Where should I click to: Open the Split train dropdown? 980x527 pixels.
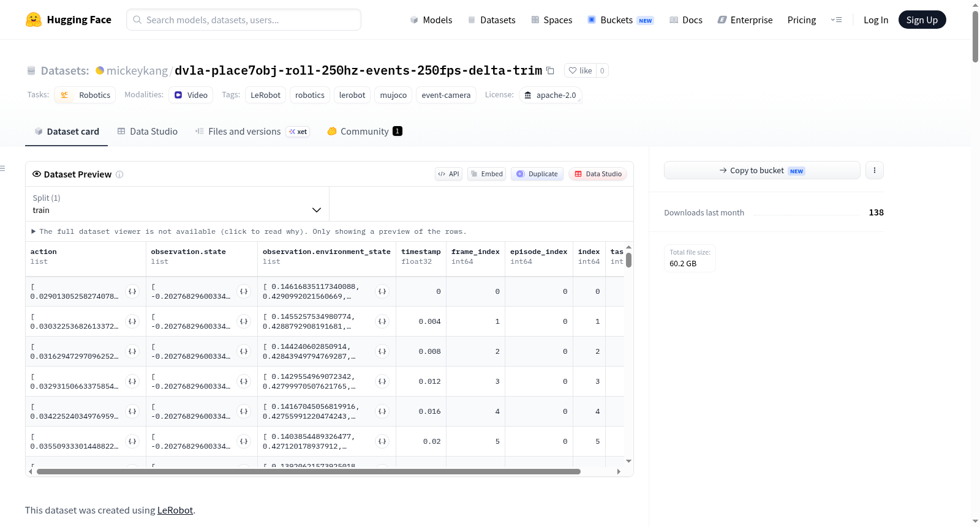[177, 204]
